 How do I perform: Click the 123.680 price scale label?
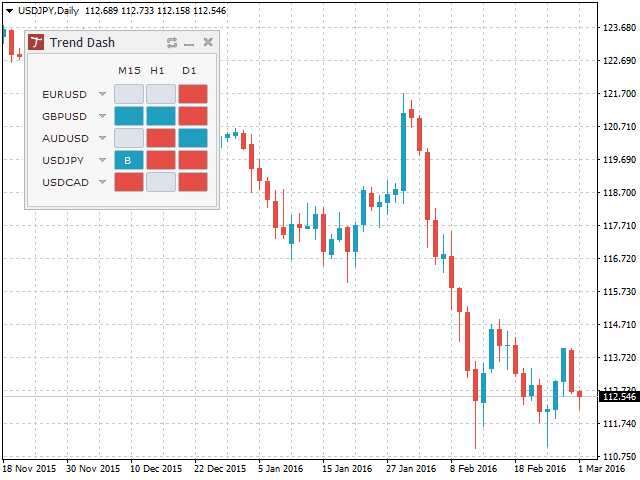click(x=619, y=27)
